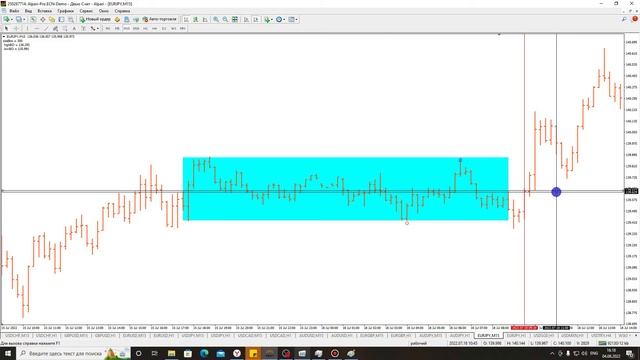Open the red notification icon top right
Image resolution: width=640 pixels, height=360 pixels.
(x=635, y=19)
